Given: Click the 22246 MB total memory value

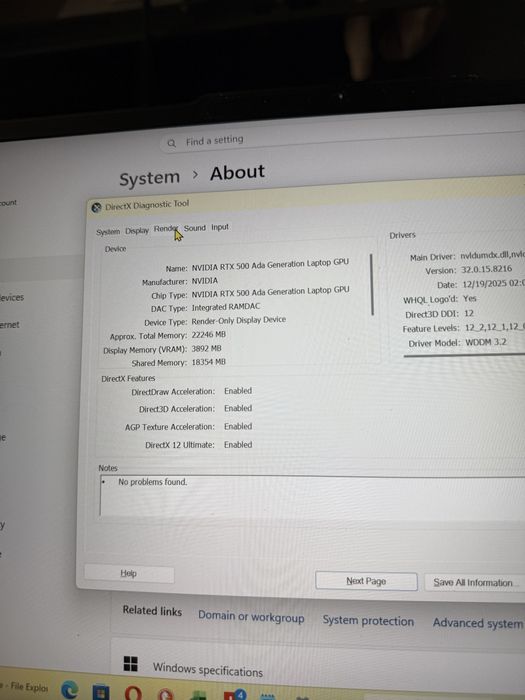Looking at the screenshot, I should pyautogui.click(x=208, y=334).
